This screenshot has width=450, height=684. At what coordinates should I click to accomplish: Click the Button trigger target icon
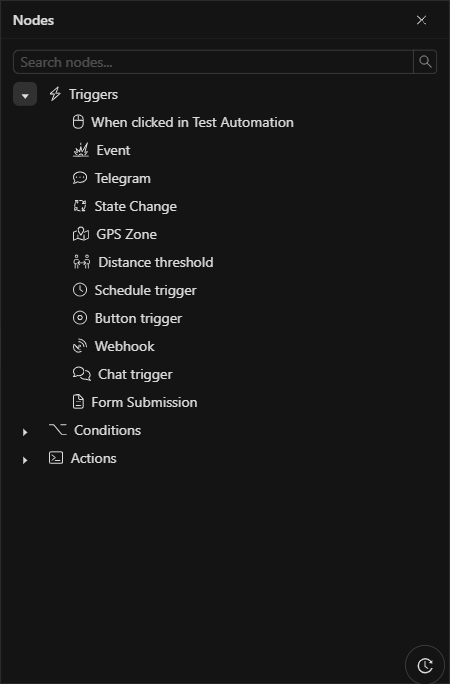click(80, 318)
